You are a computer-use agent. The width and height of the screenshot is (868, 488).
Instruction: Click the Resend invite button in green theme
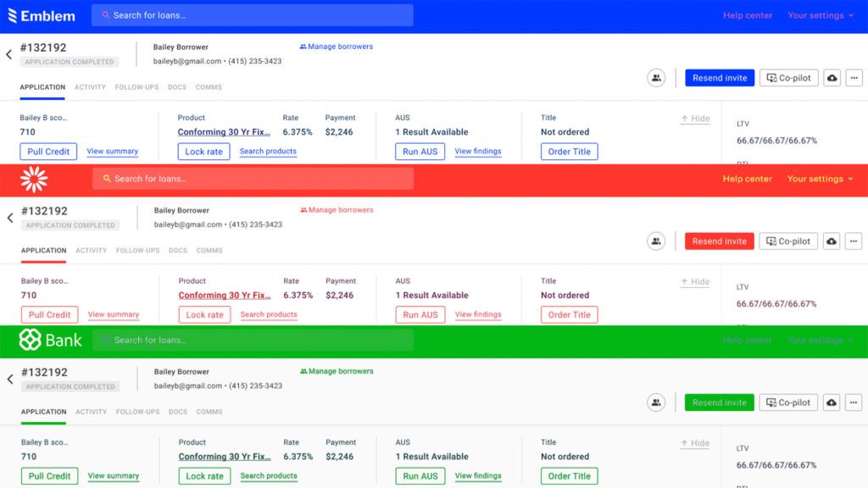[719, 402]
